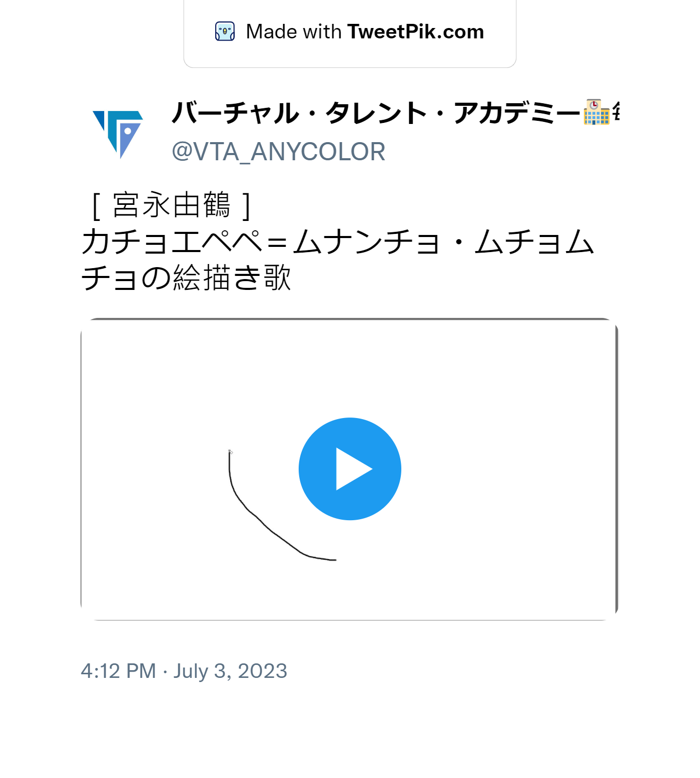
Task: Click the tiny cursor mark atop sketch
Action: [230, 452]
